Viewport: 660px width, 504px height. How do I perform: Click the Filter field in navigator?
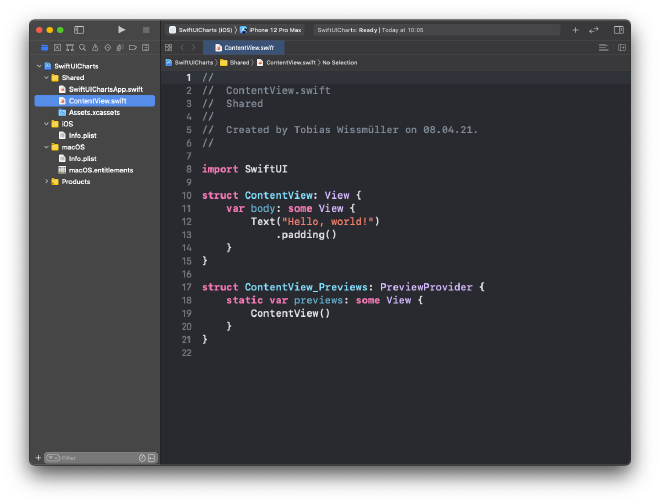point(95,458)
